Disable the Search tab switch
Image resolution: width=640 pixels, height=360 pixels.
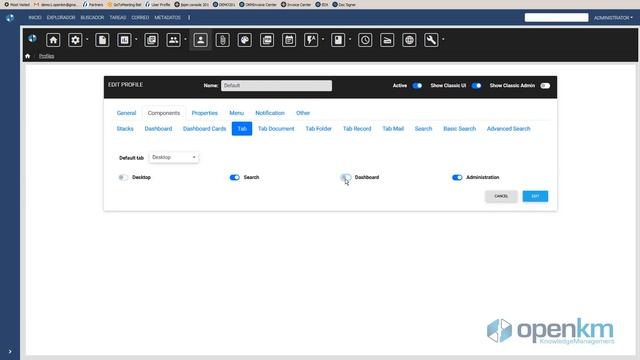[x=234, y=178]
